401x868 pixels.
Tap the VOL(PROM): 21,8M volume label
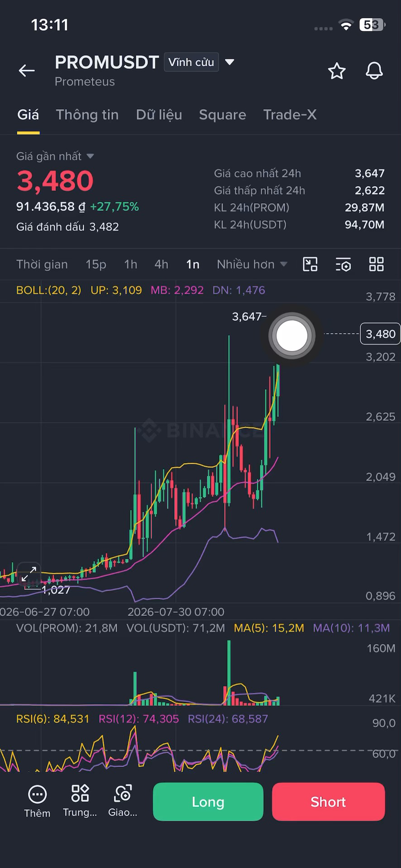[x=67, y=628]
